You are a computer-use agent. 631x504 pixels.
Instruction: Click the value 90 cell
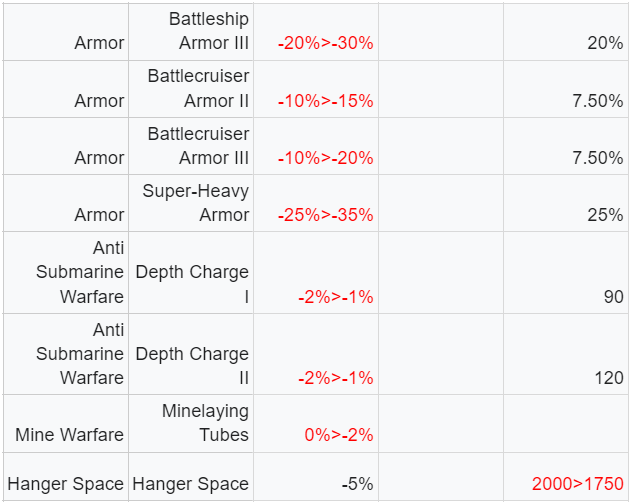point(565,273)
